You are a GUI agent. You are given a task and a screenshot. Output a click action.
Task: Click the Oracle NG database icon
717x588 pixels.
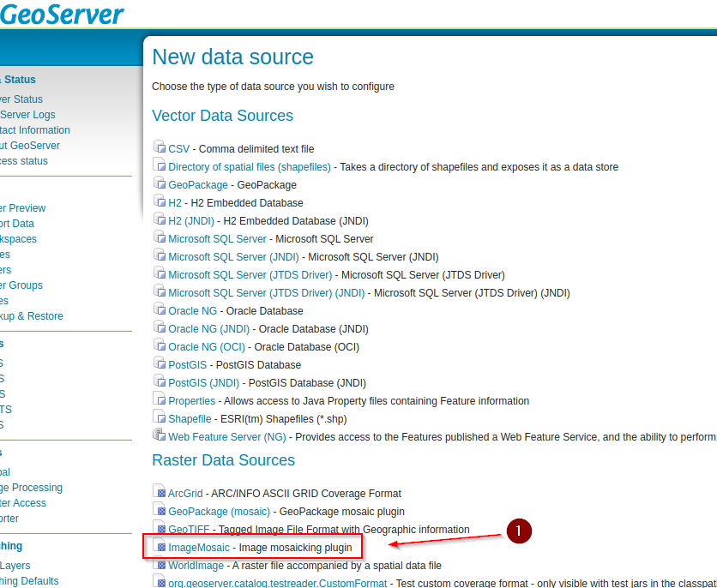click(x=160, y=309)
